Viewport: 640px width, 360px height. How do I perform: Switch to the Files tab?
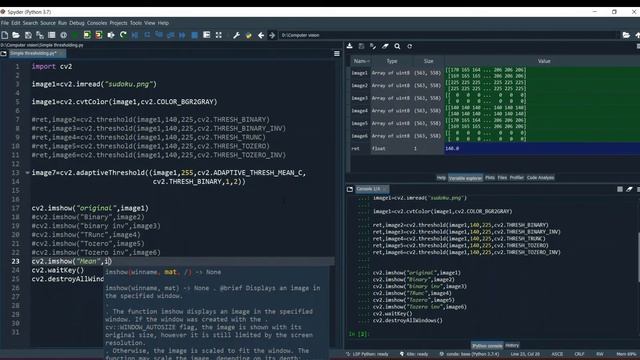(502, 178)
